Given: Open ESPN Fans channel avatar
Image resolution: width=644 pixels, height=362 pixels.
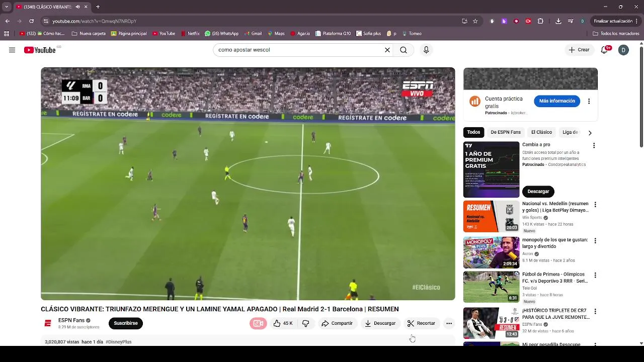Looking at the screenshot, I should [x=48, y=323].
